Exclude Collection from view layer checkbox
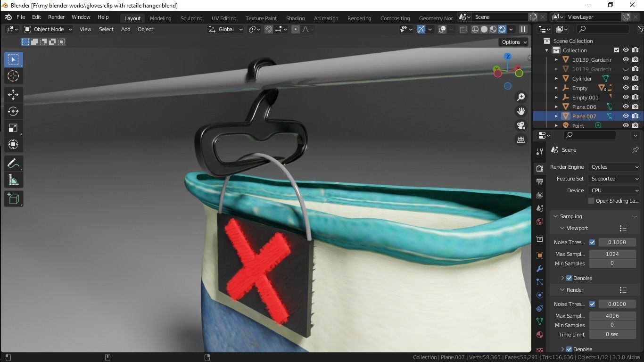The width and height of the screenshot is (644, 362). tap(616, 50)
